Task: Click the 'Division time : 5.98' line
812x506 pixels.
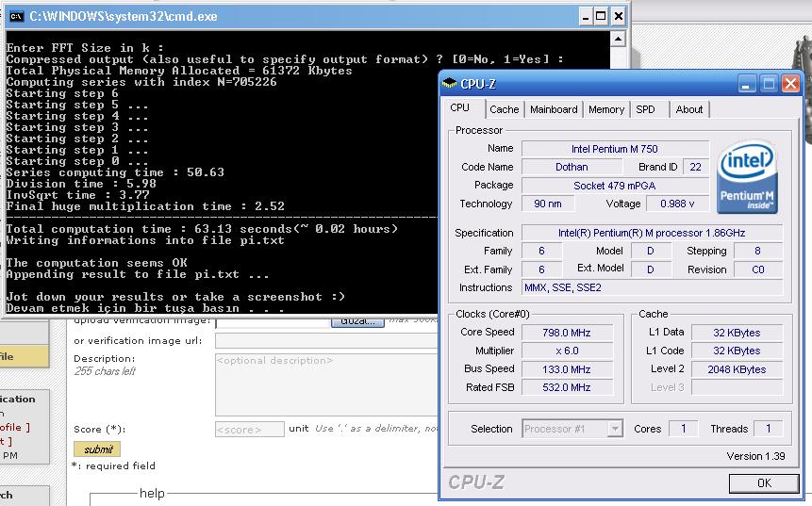Action: pos(81,184)
